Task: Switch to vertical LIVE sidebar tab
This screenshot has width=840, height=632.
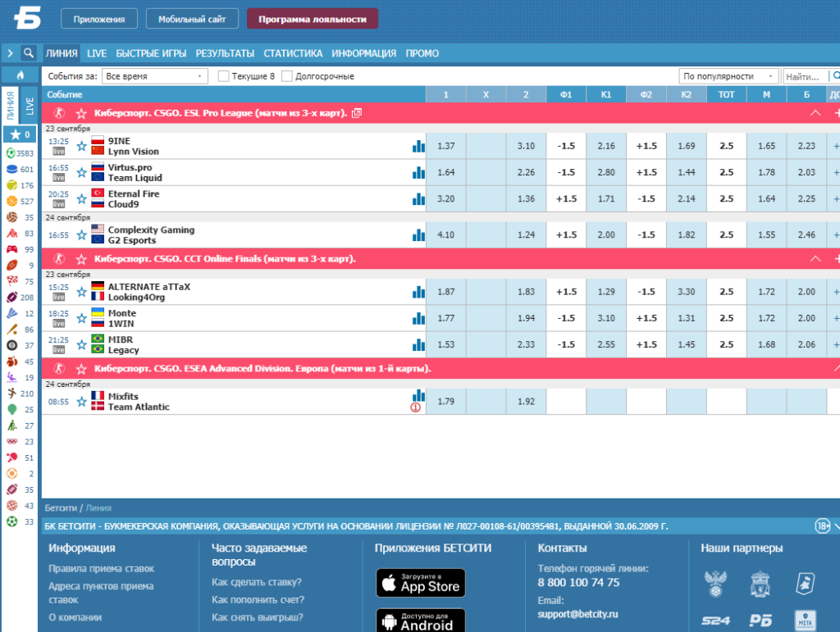Action: point(30,107)
